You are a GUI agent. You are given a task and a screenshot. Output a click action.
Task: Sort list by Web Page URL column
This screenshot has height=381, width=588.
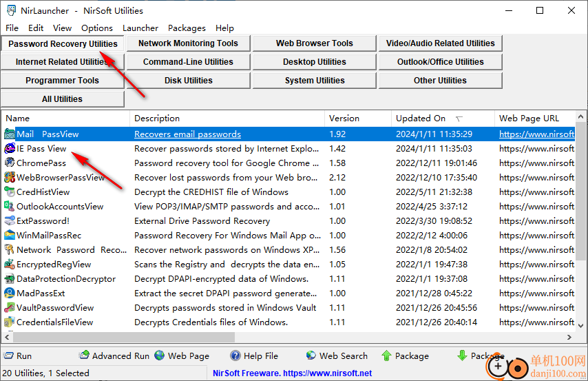pos(535,119)
